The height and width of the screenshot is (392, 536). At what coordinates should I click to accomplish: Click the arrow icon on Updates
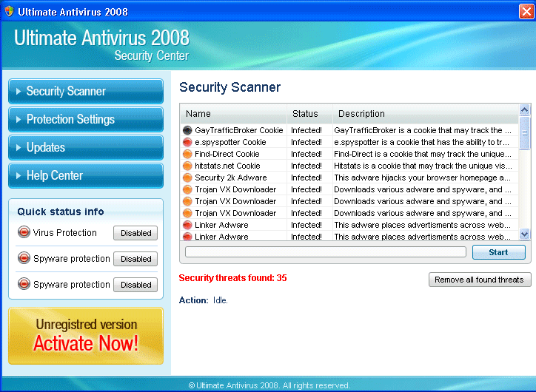19,147
